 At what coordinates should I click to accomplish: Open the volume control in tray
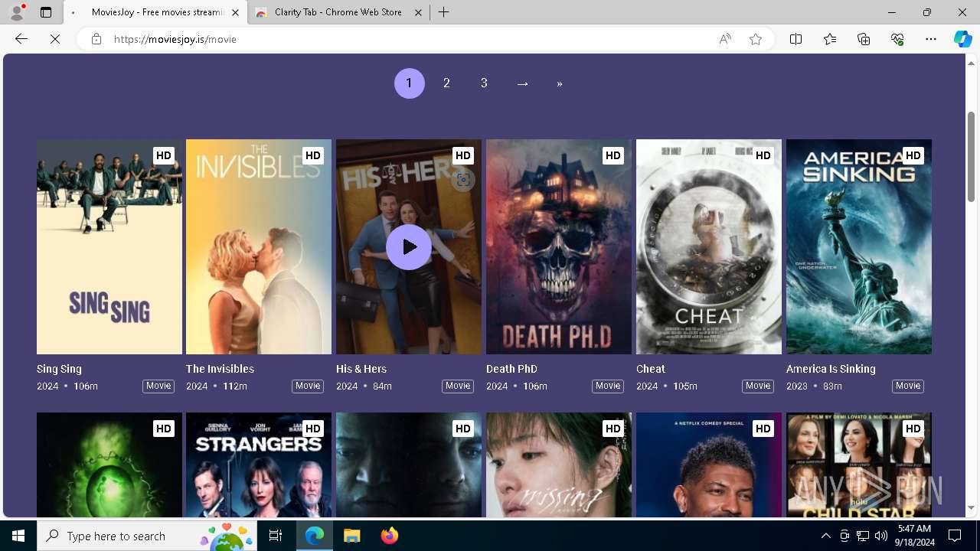click(x=880, y=536)
